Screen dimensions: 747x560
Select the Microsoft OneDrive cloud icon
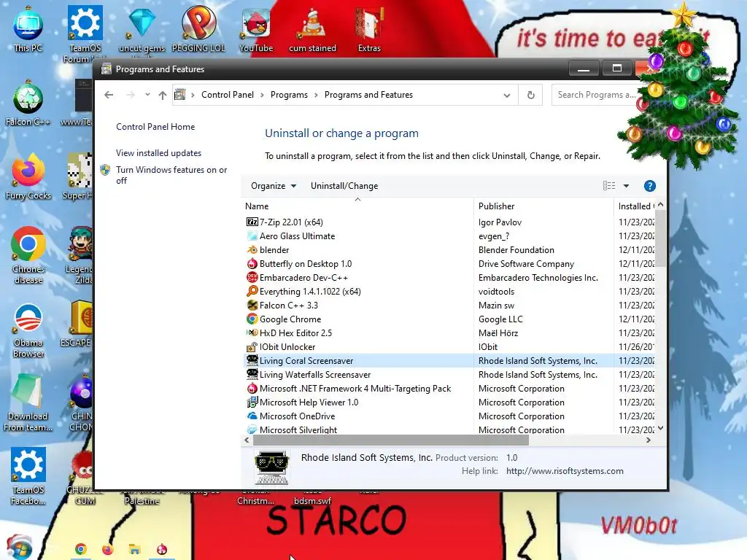click(x=252, y=416)
